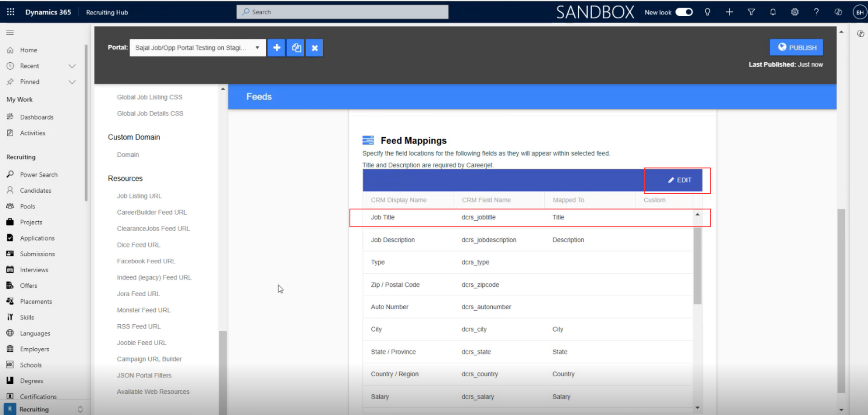Screen dimensions: 868x415
Task: Open the advanced find funnel icon
Action: pos(751,12)
